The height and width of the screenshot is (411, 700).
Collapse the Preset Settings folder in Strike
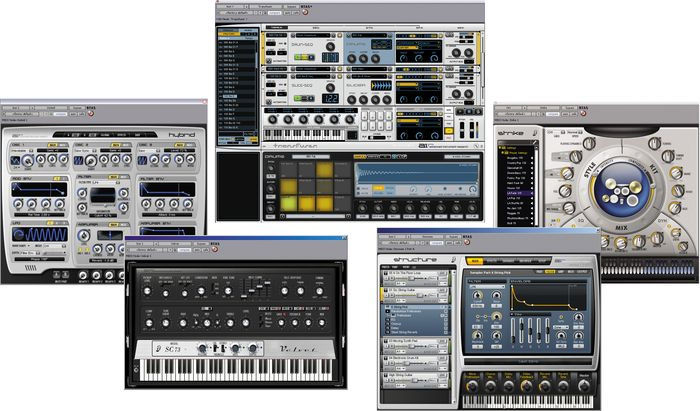[x=505, y=153]
